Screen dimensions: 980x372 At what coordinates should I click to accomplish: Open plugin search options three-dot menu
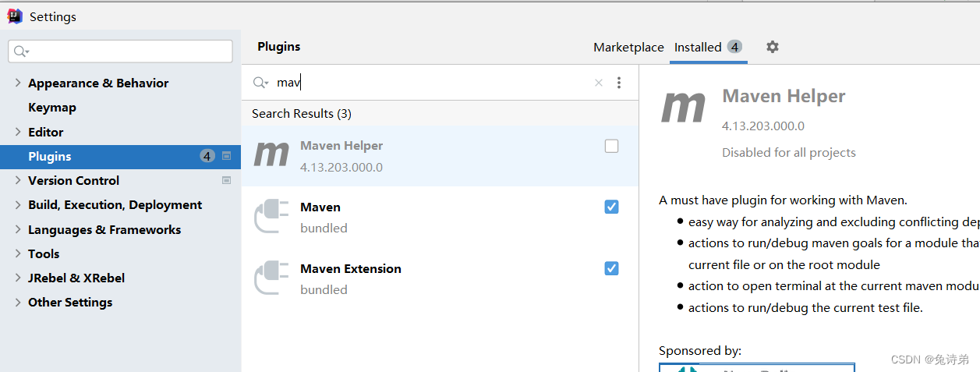(619, 83)
